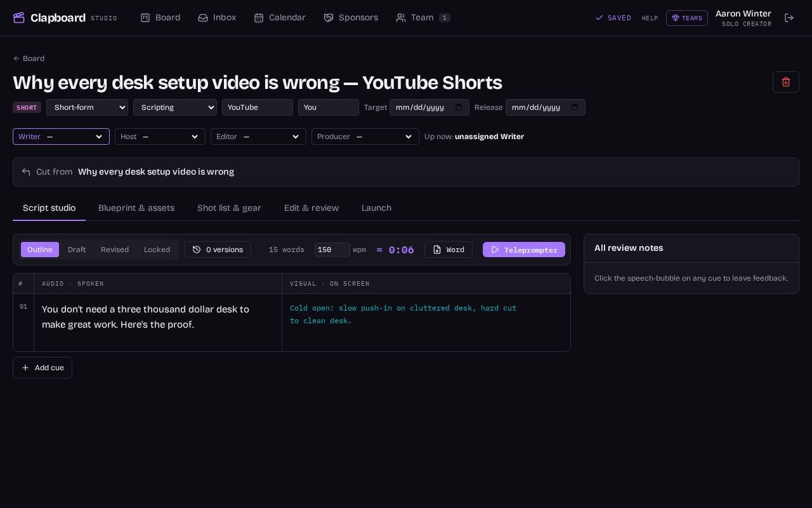Switch to Edit & review tab

(311, 208)
